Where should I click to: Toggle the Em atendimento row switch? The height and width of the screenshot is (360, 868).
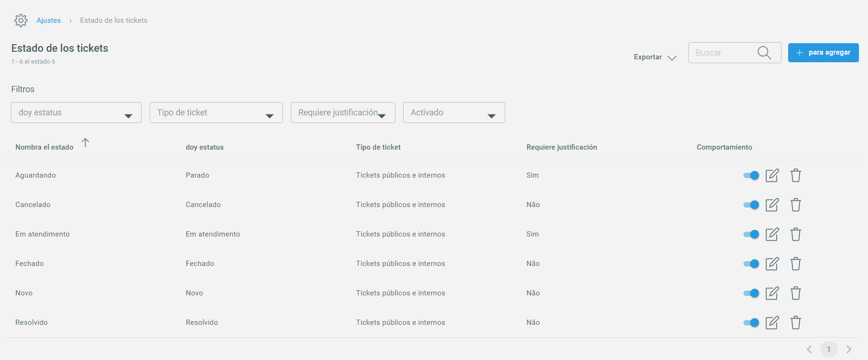point(751,235)
